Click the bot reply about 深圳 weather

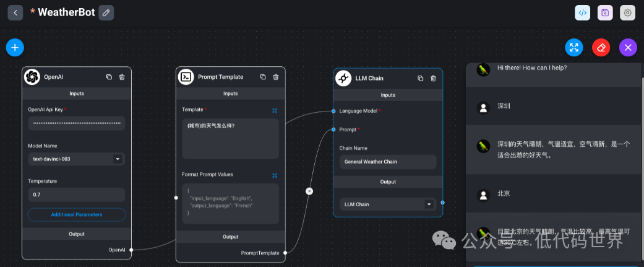[563, 150]
